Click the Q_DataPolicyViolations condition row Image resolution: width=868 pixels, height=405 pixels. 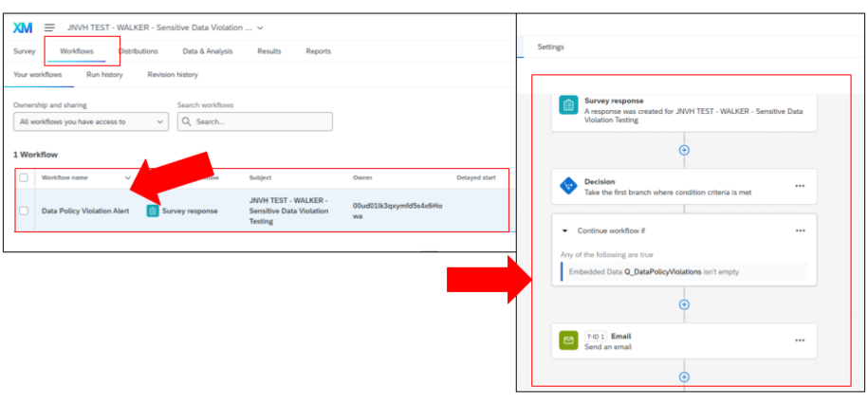(x=684, y=271)
